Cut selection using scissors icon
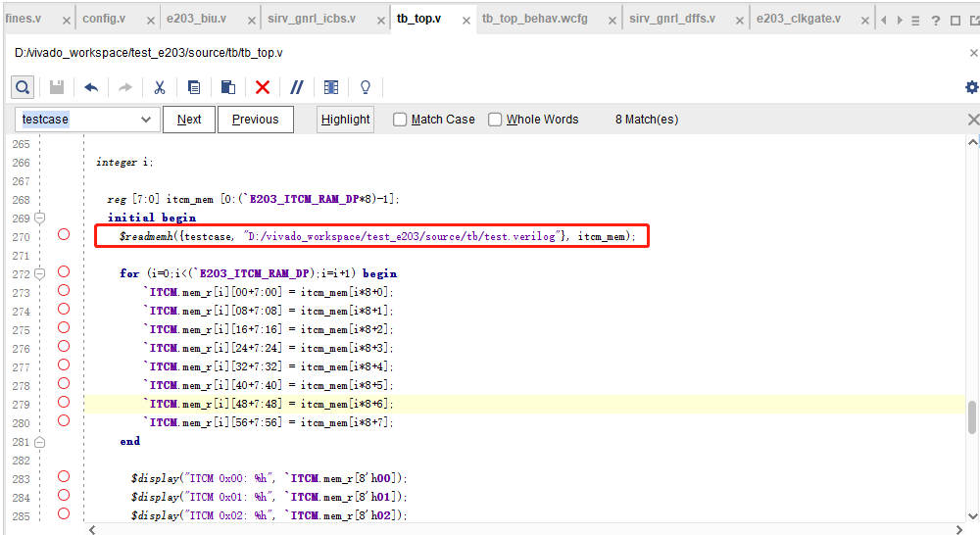 point(160,87)
